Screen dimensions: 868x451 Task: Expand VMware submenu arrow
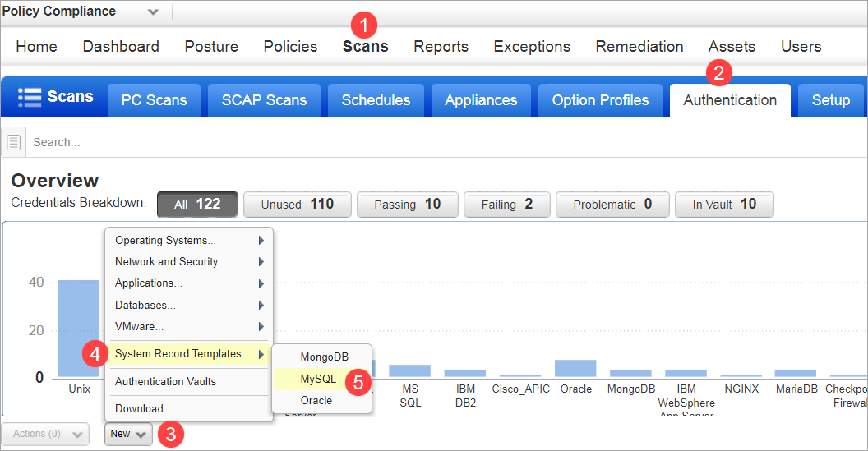click(x=261, y=326)
